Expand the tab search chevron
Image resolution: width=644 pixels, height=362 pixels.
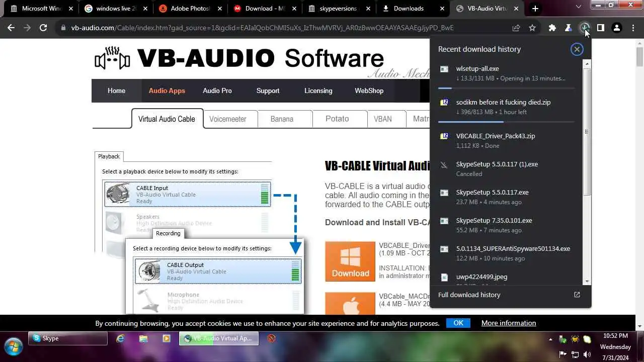579,7
